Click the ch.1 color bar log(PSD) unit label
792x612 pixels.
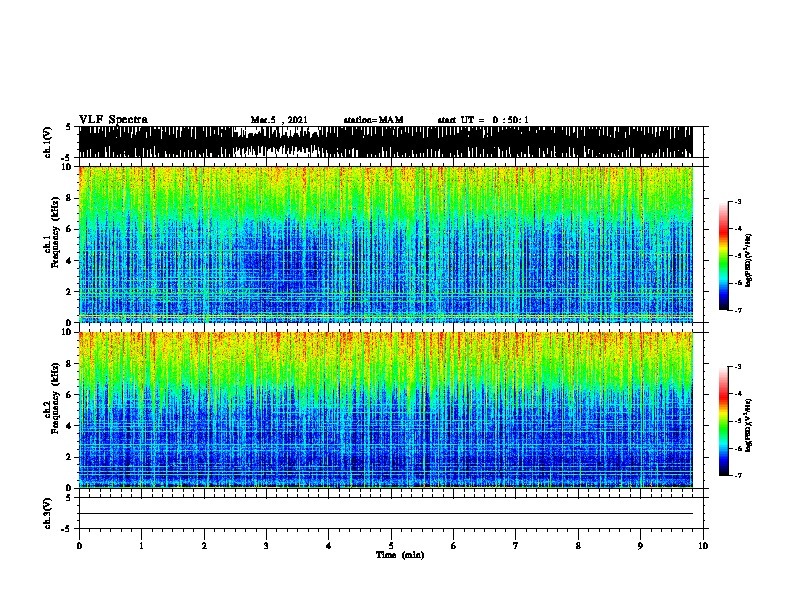(x=748, y=260)
